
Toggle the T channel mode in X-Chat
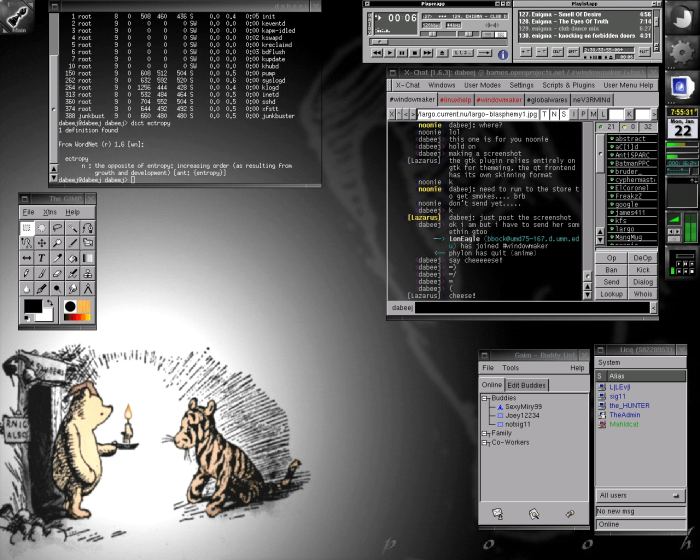point(545,114)
